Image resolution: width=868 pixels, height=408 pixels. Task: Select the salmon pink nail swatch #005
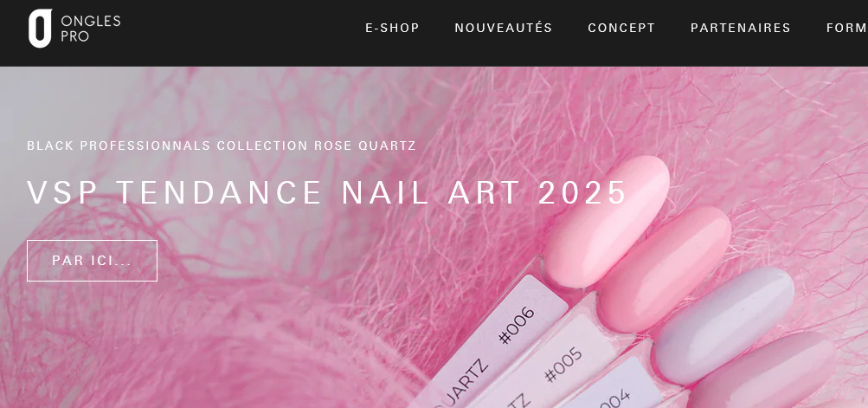coord(664,269)
